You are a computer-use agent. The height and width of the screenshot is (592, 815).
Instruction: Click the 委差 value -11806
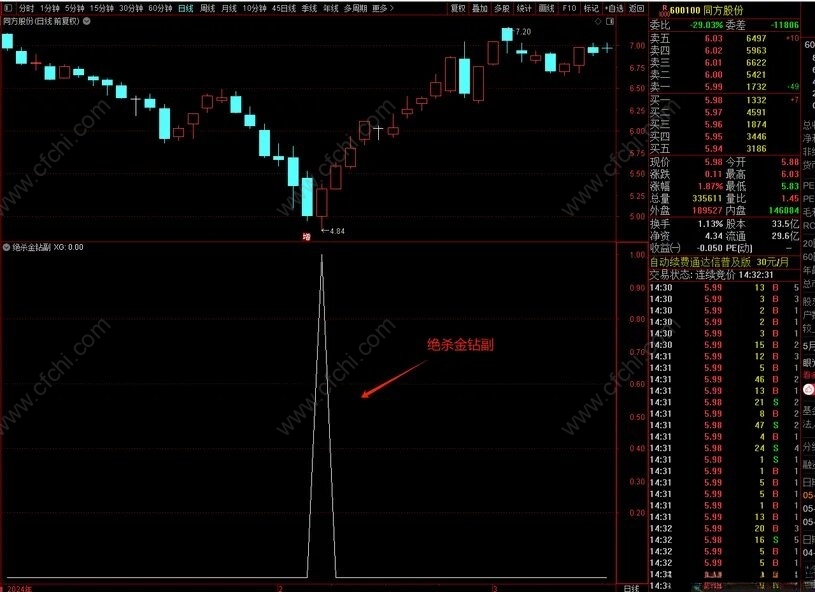[784, 25]
